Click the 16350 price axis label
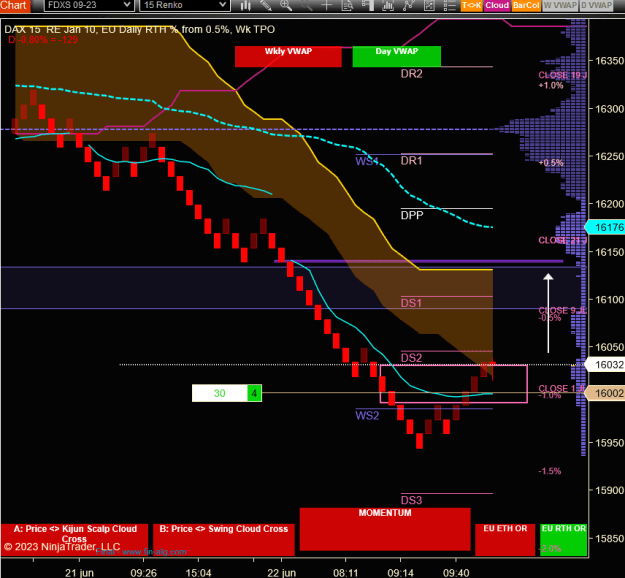Viewport: 625px width, 578px height. click(x=609, y=61)
